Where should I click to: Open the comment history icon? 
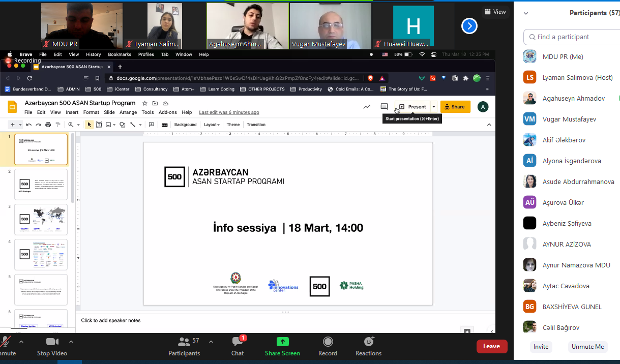[x=384, y=107]
